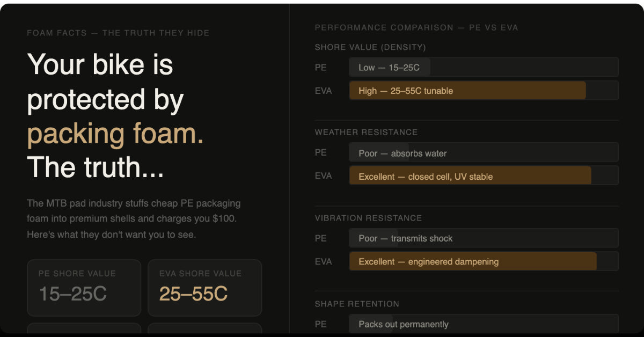The image size is (644, 337).
Task: Click the PE Shore Value 15–25C card
Action: point(84,288)
